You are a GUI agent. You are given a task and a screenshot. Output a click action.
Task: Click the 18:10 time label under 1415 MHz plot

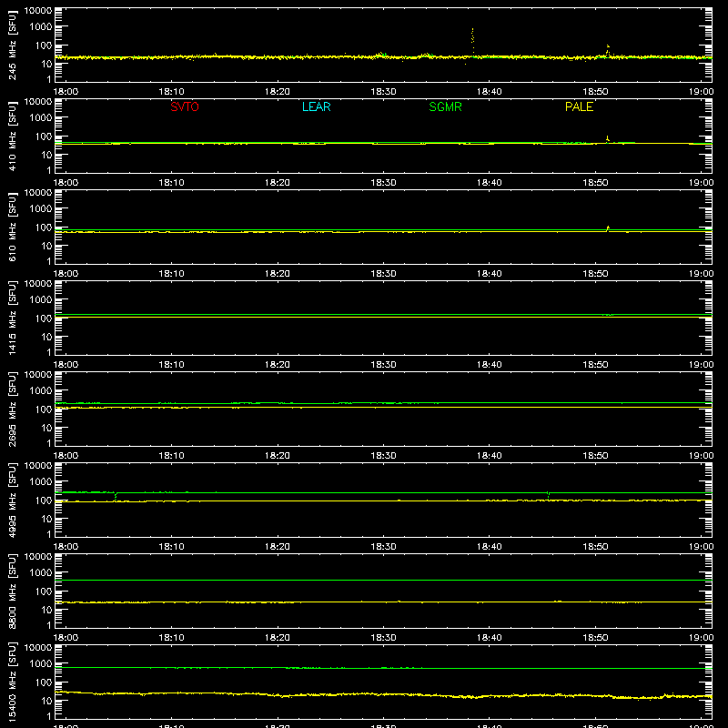(x=172, y=365)
